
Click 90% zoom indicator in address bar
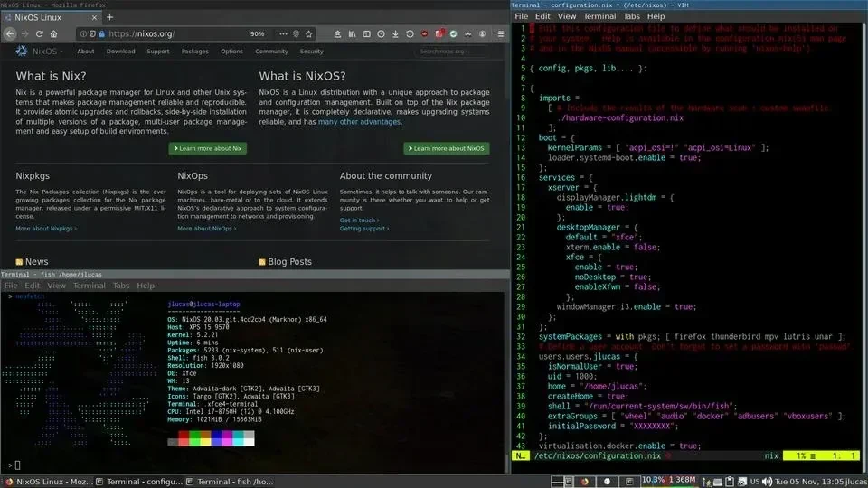(257, 33)
